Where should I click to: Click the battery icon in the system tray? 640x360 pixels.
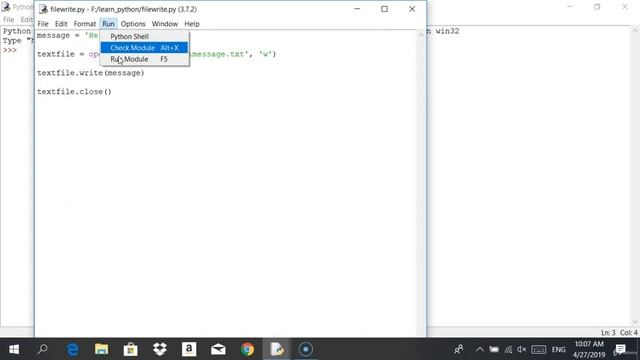click(494, 349)
